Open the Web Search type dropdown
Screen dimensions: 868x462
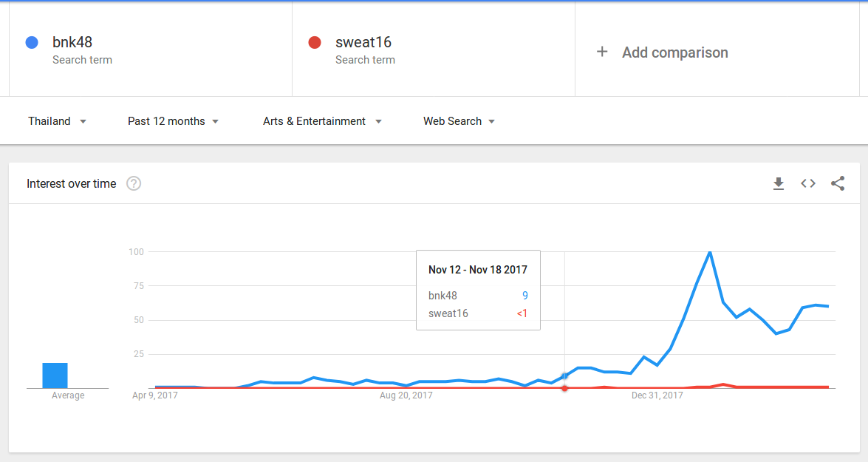[x=459, y=121]
